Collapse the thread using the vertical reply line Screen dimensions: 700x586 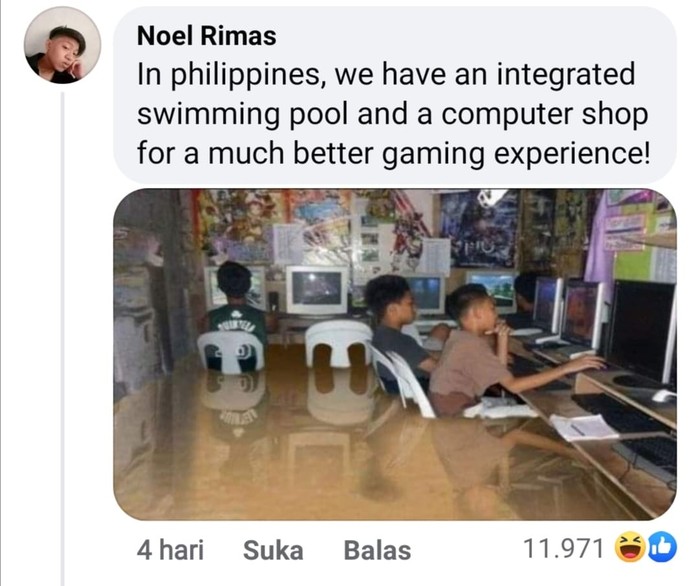[62, 338]
